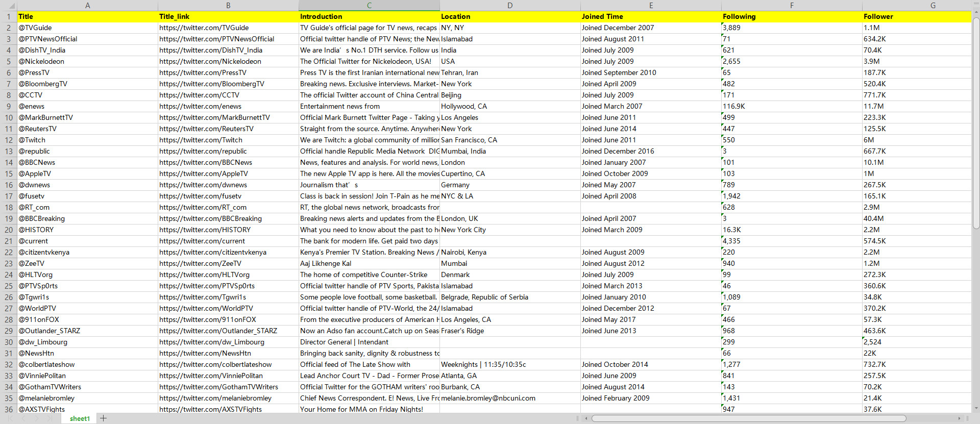Select the 'Hollywood, CA' location cell

click(510, 106)
